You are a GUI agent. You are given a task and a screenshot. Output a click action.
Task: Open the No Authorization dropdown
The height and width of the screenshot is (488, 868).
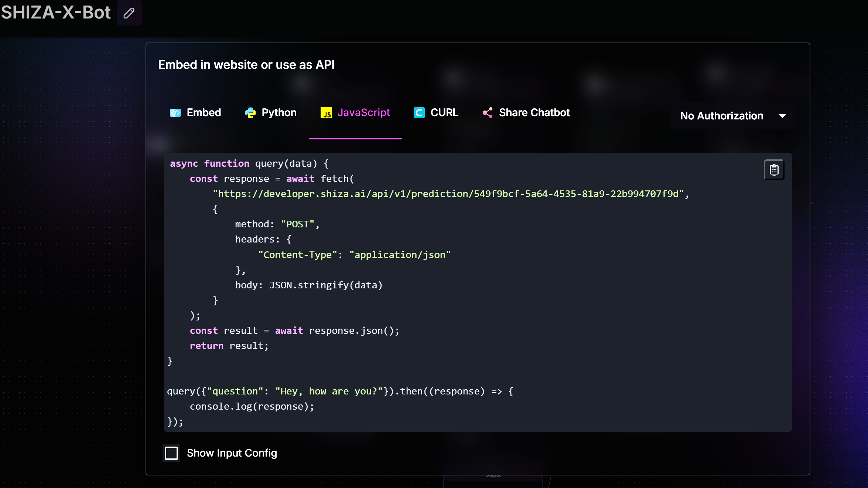[x=721, y=116]
